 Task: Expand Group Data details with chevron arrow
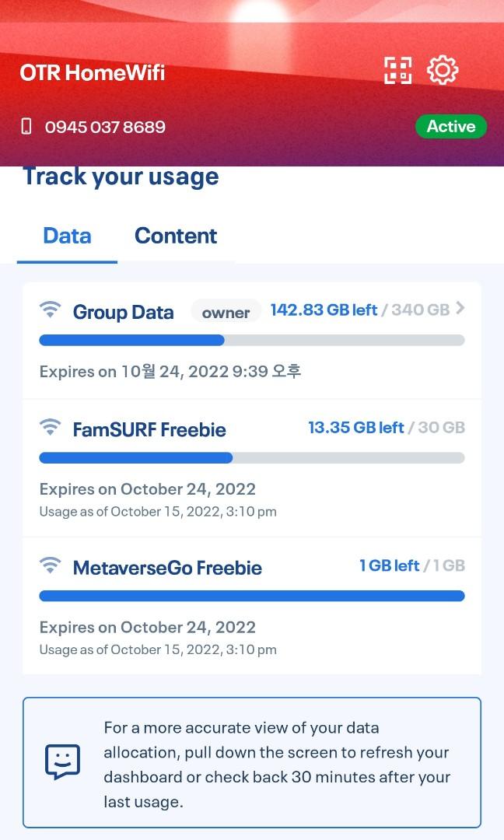pos(460,308)
